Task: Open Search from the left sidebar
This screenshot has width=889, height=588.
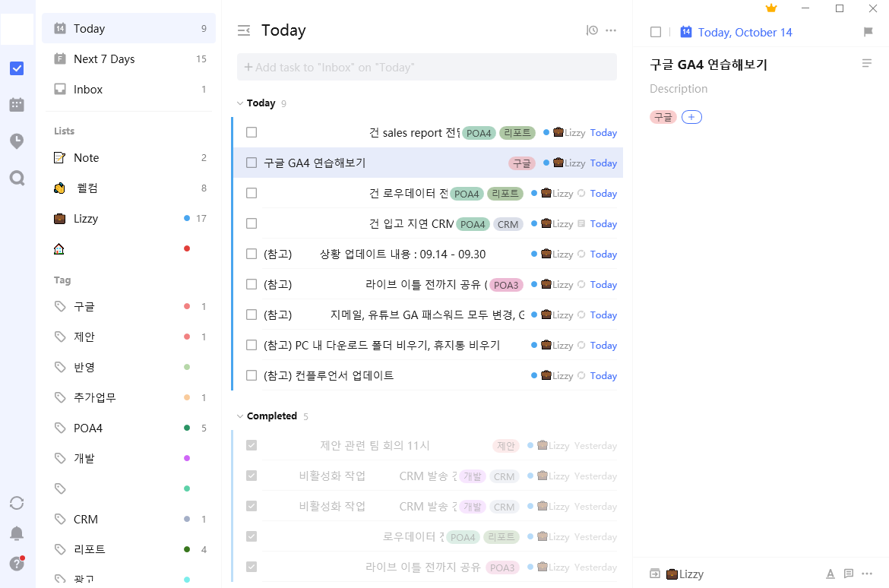Action: coord(17,178)
